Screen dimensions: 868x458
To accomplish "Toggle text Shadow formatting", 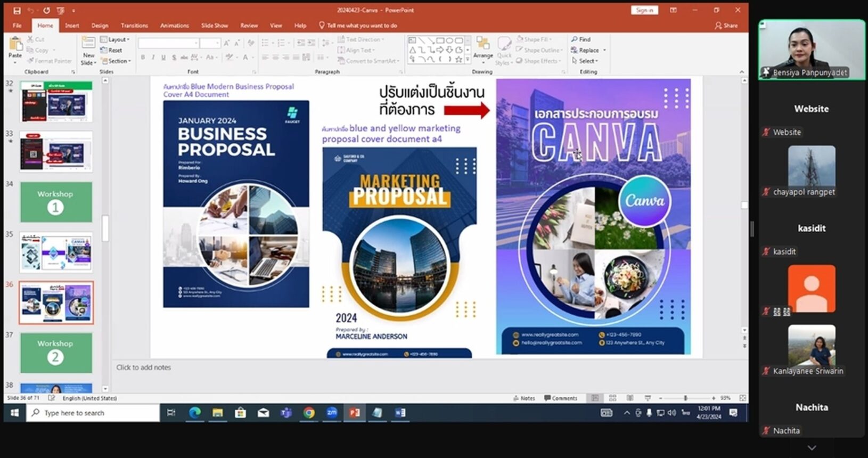I will point(174,57).
